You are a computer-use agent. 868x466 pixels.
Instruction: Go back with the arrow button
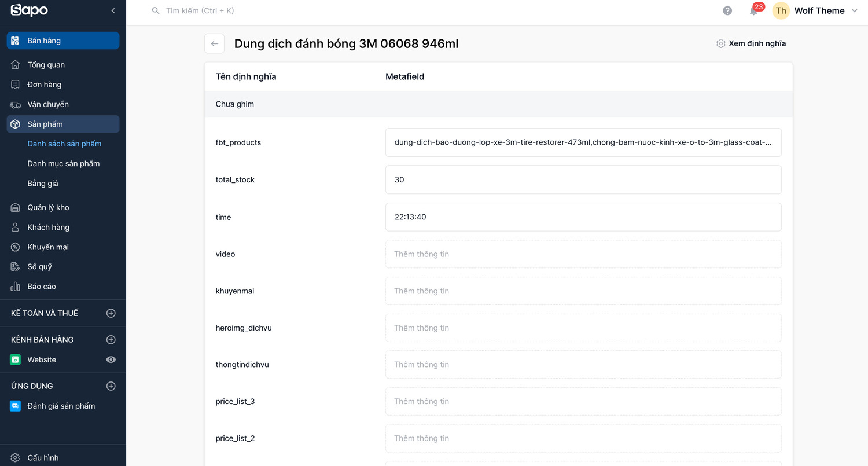tap(215, 43)
